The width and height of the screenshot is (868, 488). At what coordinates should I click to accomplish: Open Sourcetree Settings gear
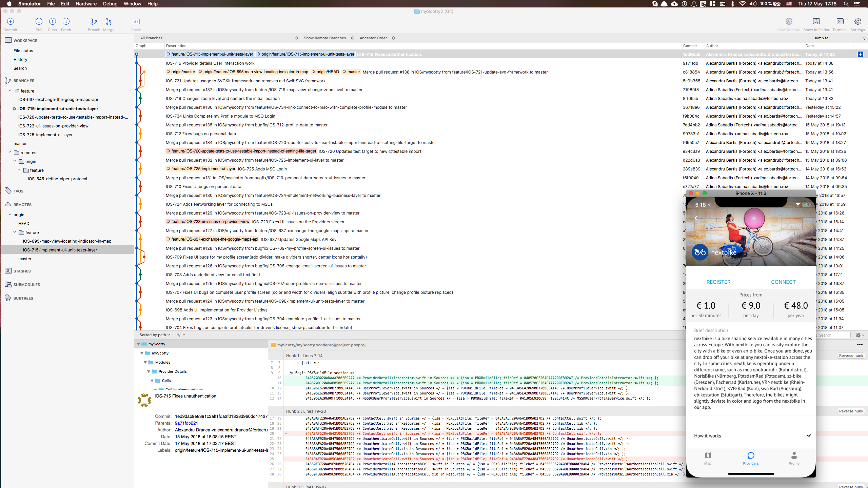pyautogui.click(x=857, y=21)
